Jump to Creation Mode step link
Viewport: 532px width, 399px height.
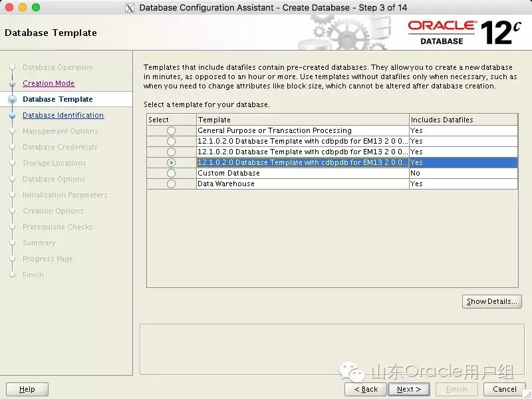pyautogui.click(x=49, y=83)
